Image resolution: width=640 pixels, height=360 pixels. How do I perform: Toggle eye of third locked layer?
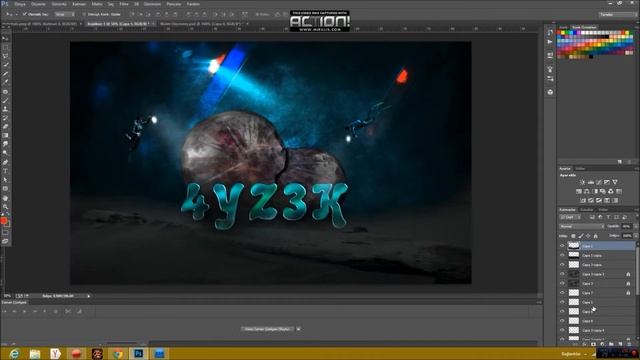[x=562, y=293]
